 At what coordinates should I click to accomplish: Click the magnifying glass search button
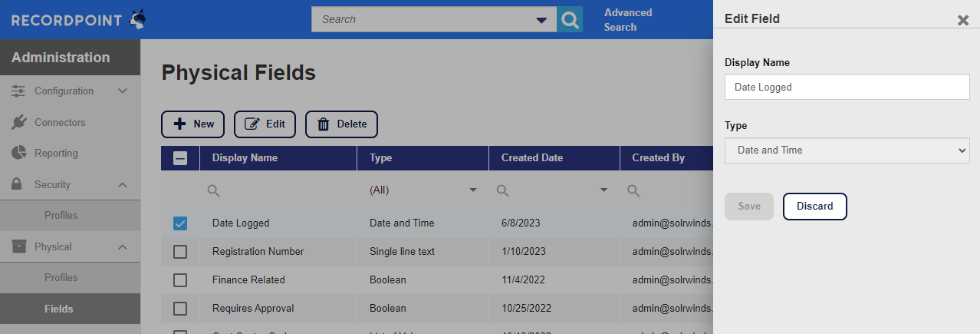pyautogui.click(x=569, y=20)
